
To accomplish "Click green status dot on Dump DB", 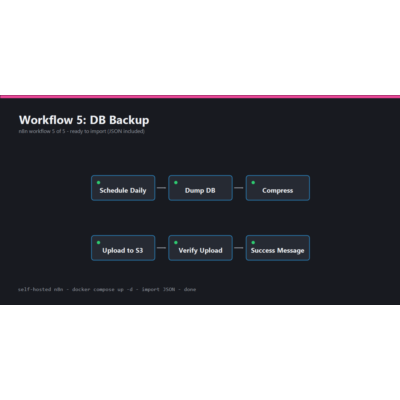I will click(x=176, y=182).
